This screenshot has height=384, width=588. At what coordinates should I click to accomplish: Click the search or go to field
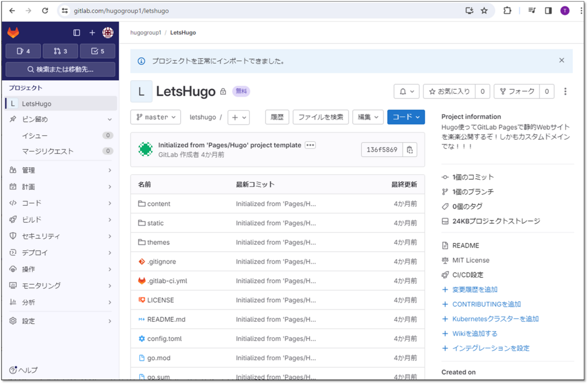coord(60,69)
